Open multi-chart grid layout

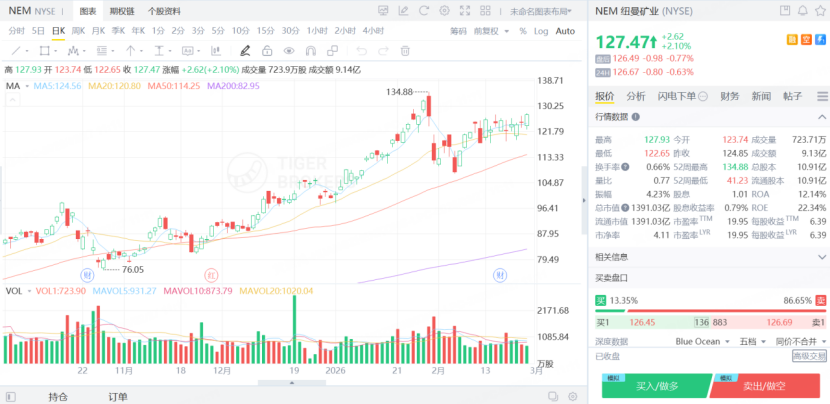[485, 11]
